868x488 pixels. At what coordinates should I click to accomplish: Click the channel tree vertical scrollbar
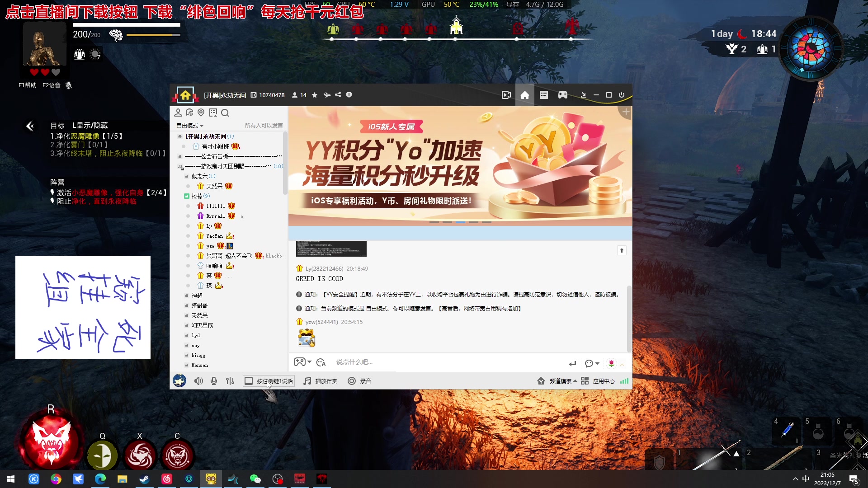(x=285, y=163)
